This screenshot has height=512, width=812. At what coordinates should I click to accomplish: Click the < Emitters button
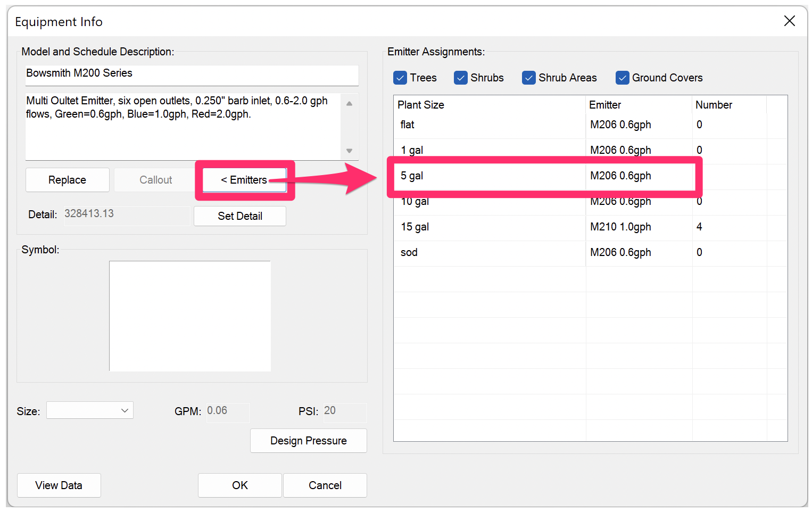(x=244, y=180)
